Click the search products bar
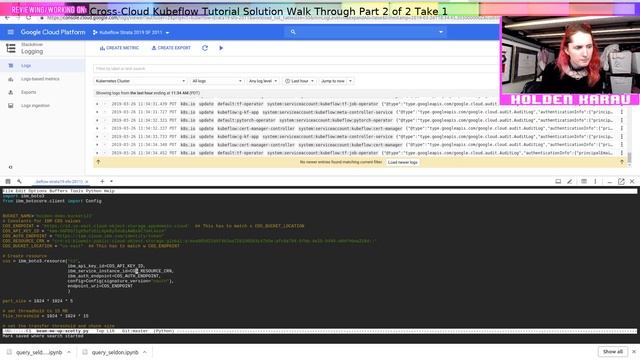 point(365,32)
